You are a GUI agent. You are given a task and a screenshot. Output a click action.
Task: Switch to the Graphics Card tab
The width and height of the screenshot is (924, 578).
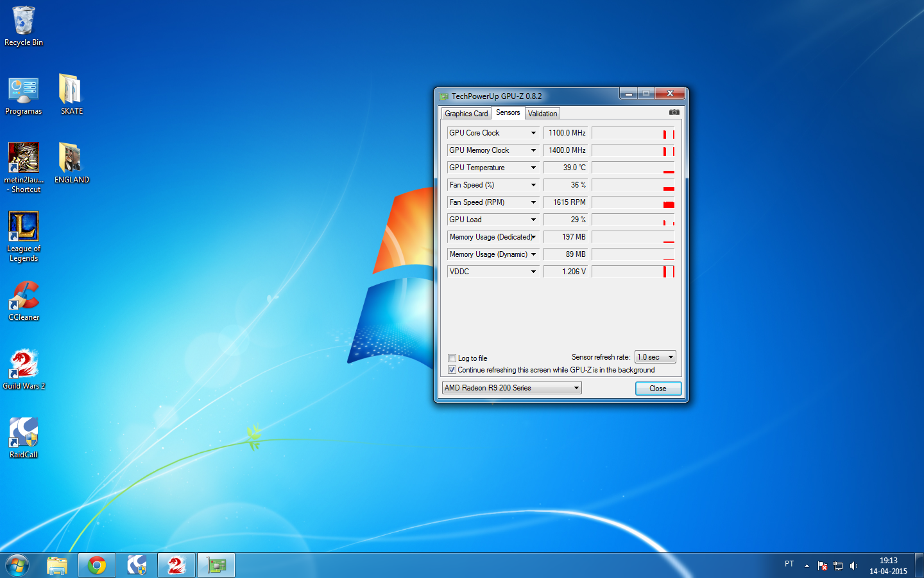(x=466, y=114)
